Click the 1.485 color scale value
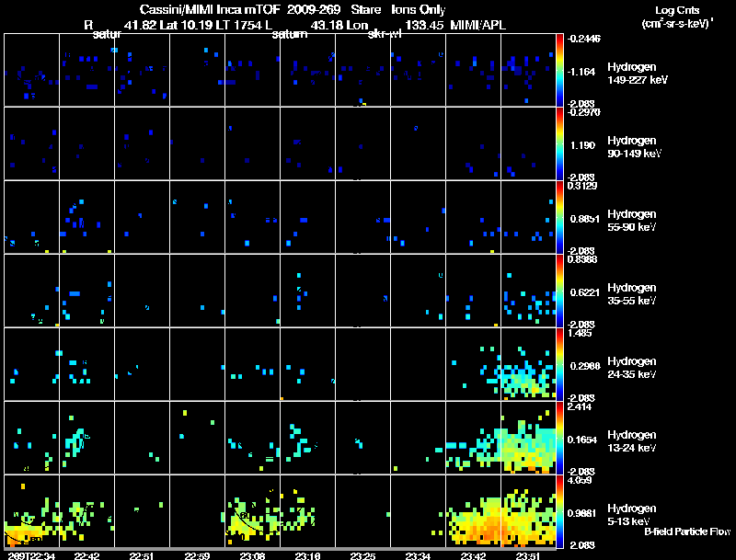 pos(580,333)
